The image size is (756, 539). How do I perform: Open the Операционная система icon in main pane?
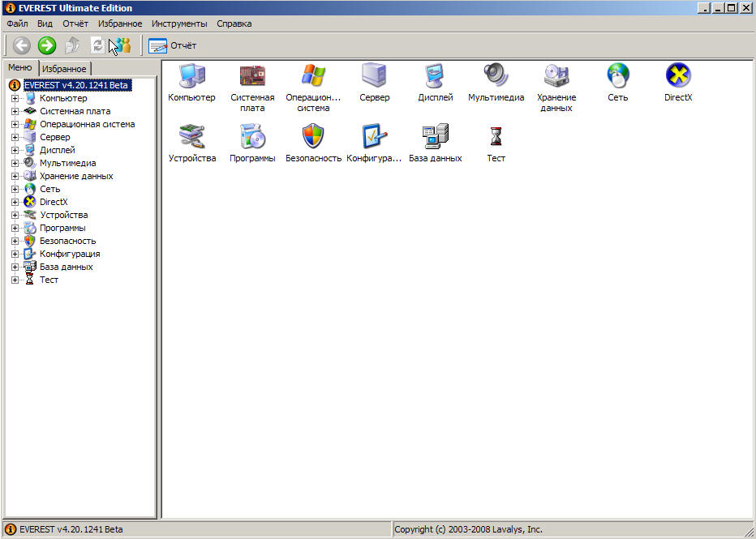click(313, 75)
